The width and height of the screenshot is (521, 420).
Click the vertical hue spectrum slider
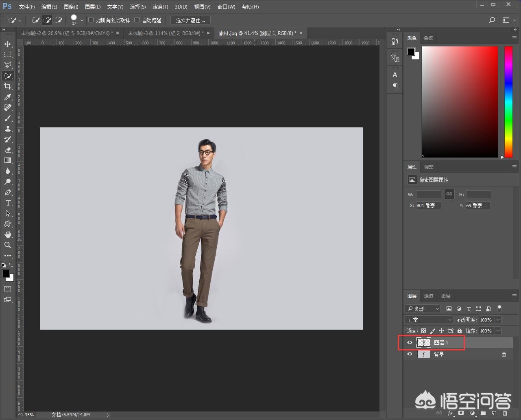coord(508,102)
